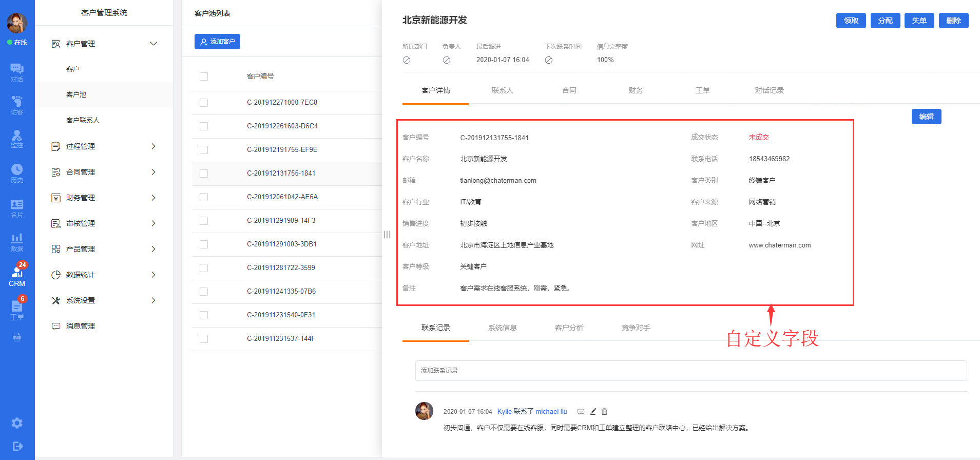Open the 系统信息 tab
This screenshot has width=980, height=460.
(502, 328)
